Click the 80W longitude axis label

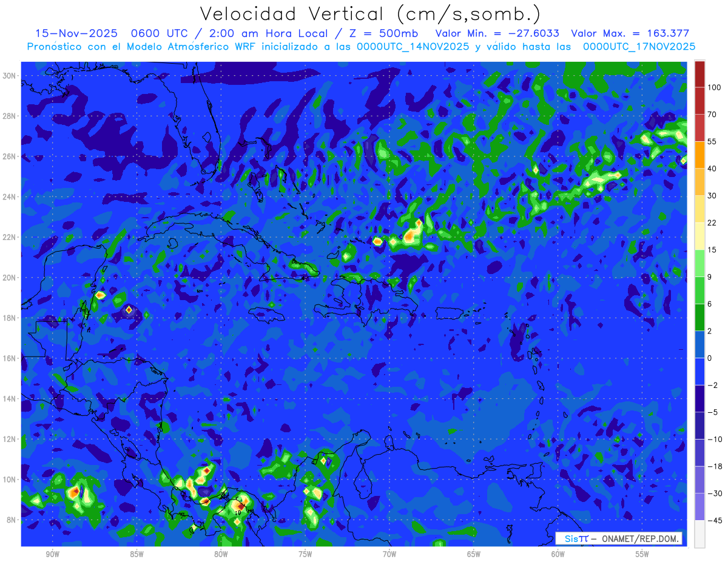point(221,554)
